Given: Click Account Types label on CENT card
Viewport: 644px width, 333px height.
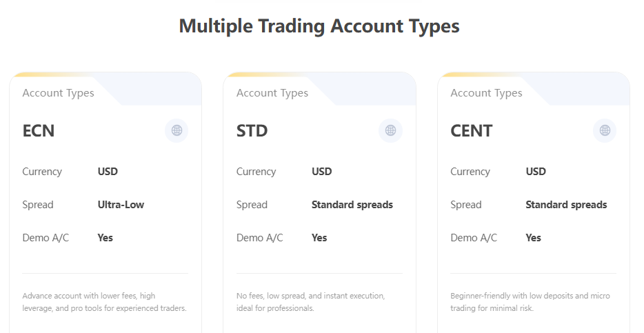Looking at the screenshot, I should point(486,93).
